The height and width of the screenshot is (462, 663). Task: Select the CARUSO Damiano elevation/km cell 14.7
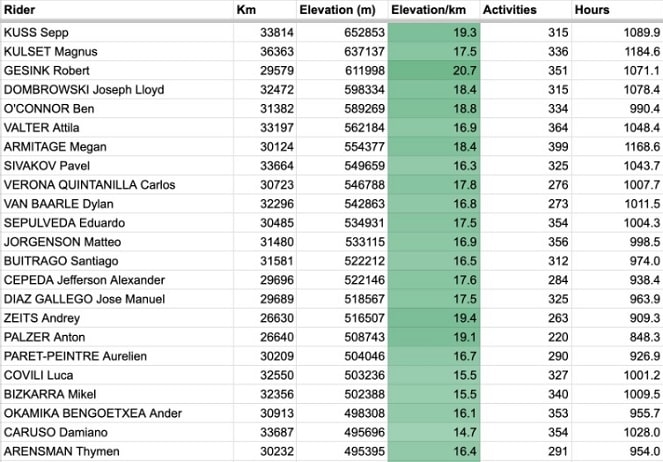[x=434, y=432]
